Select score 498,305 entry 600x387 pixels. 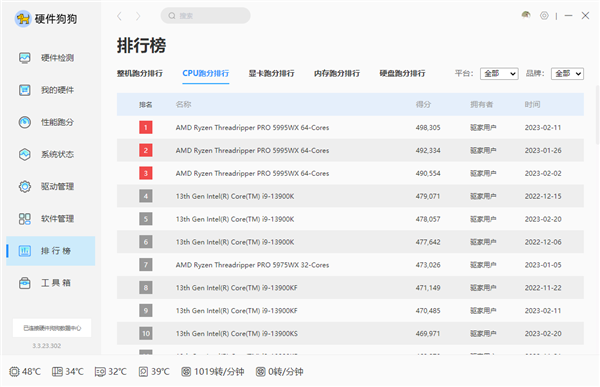click(x=428, y=127)
